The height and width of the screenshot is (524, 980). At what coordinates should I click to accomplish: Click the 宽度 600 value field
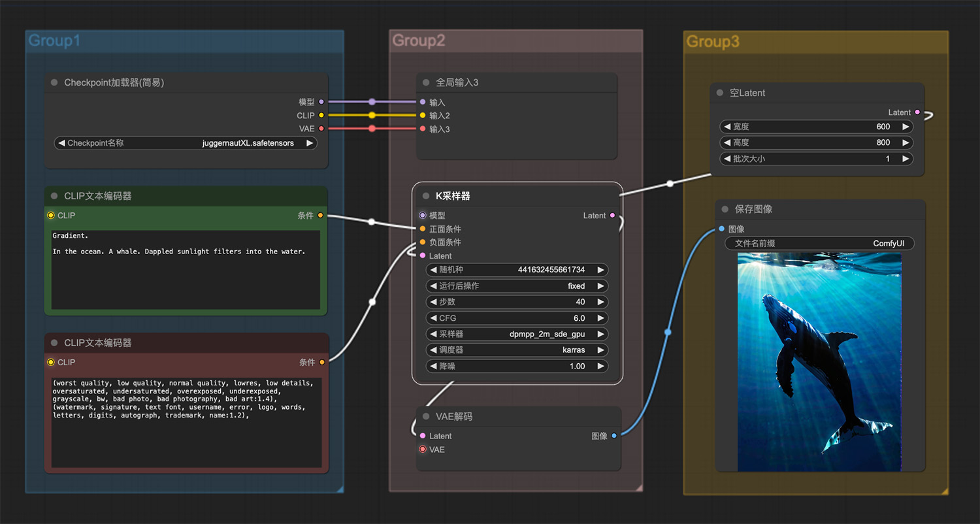click(x=816, y=127)
